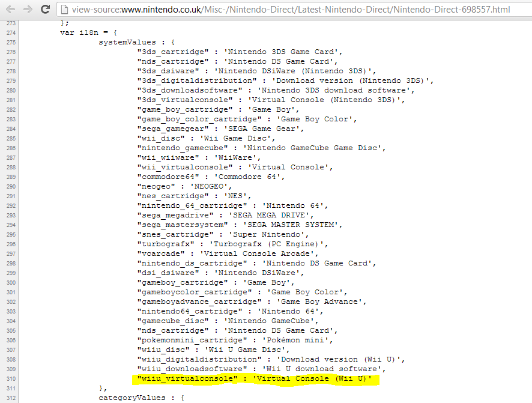Viewport: 532px width, 403px height.
Task: Click the "commodore64" key
Action: point(168,177)
